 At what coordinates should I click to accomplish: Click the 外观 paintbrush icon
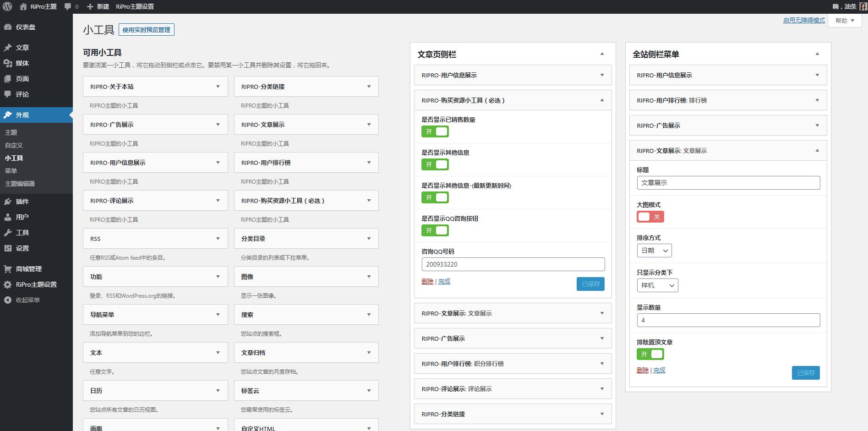pyautogui.click(x=8, y=115)
